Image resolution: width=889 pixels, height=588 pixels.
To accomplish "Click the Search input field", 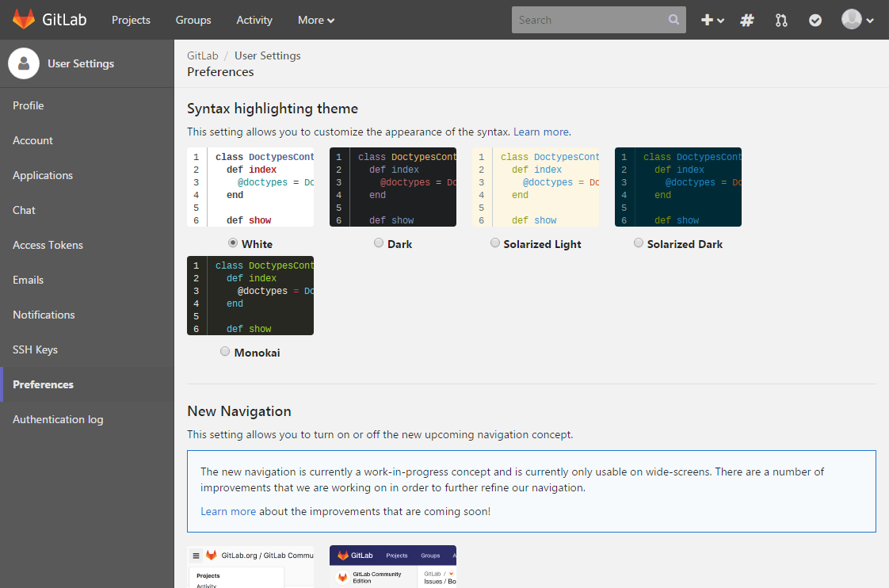I will 590,21.
